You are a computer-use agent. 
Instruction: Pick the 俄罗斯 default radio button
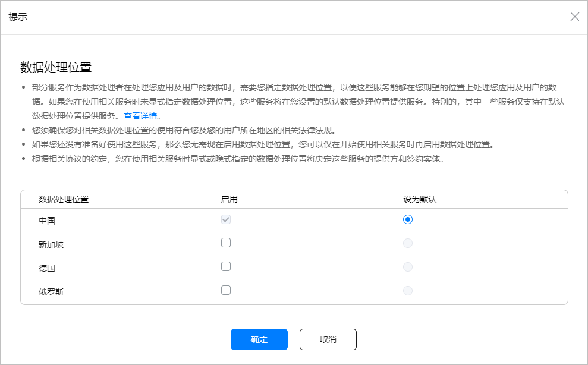coord(407,291)
